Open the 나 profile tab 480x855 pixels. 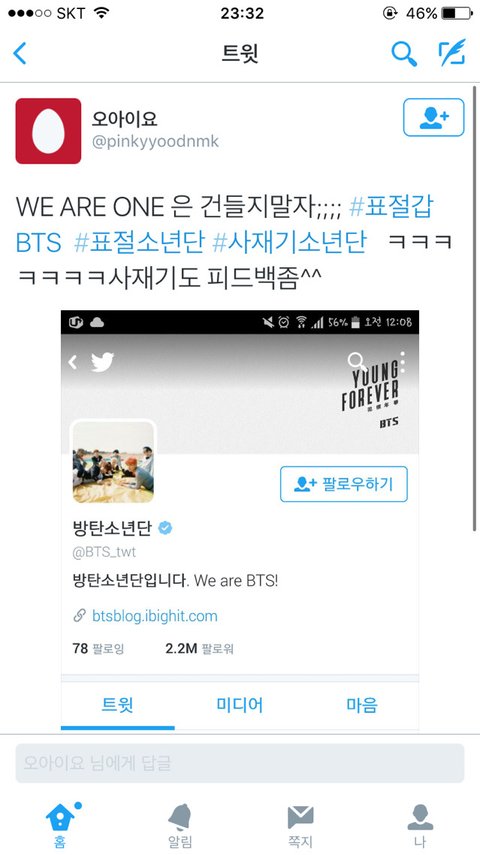pos(420,826)
